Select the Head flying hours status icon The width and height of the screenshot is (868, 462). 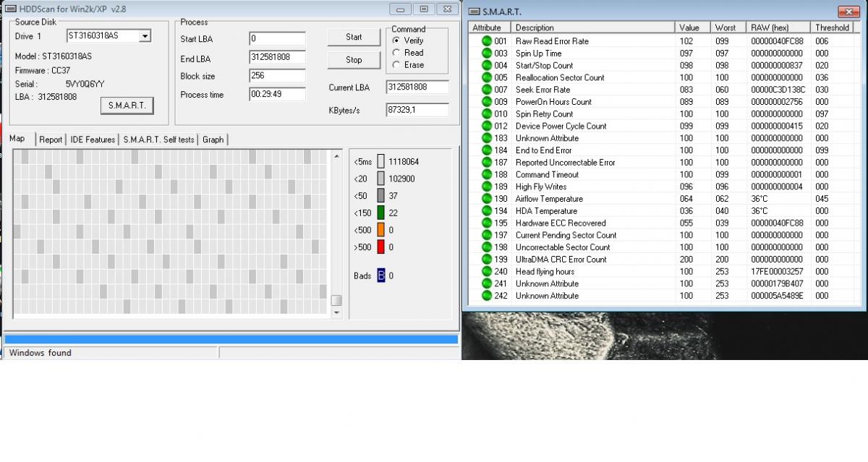[485, 271]
